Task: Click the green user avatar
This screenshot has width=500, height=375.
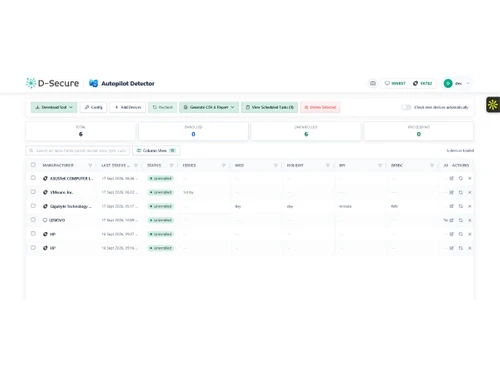Action: click(448, 83)
